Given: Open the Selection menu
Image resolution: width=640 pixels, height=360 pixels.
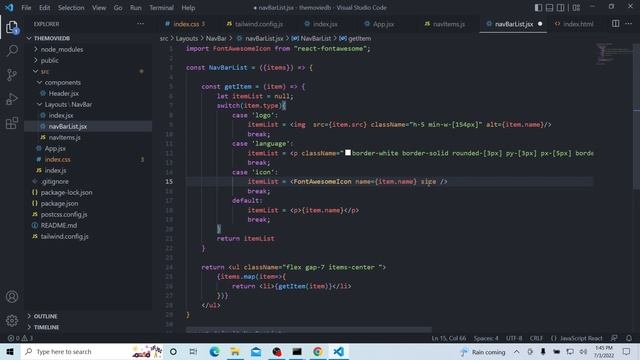Looking at the screenshot, I should (71, 7).
